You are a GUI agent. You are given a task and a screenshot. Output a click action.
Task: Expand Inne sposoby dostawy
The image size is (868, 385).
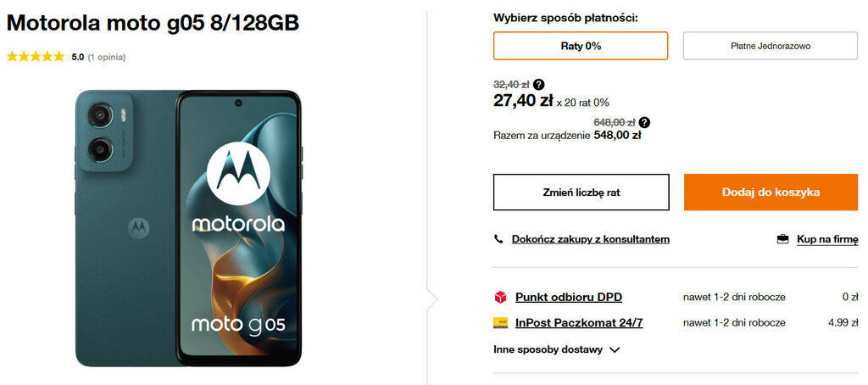(x=548, y=349)
